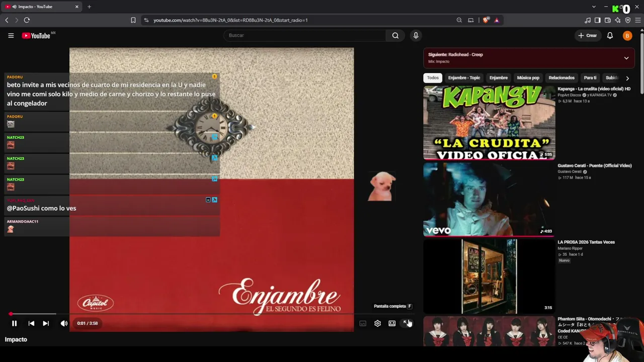The height and width of the screenshot is (362, 644).
Task: Click the ARMANDOAAC11 chat username
Action: tap(23, 222)
